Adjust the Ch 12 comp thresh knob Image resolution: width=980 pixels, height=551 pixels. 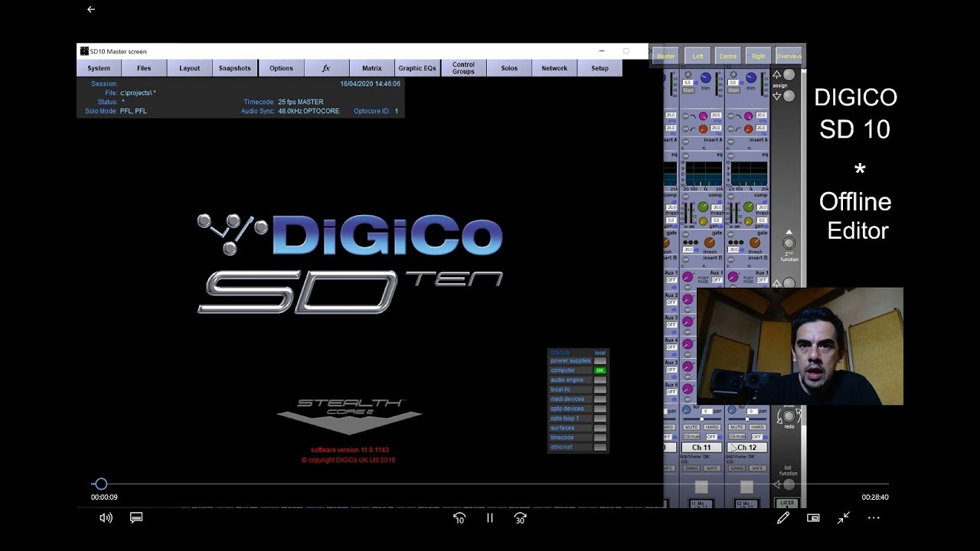(749, 207)
